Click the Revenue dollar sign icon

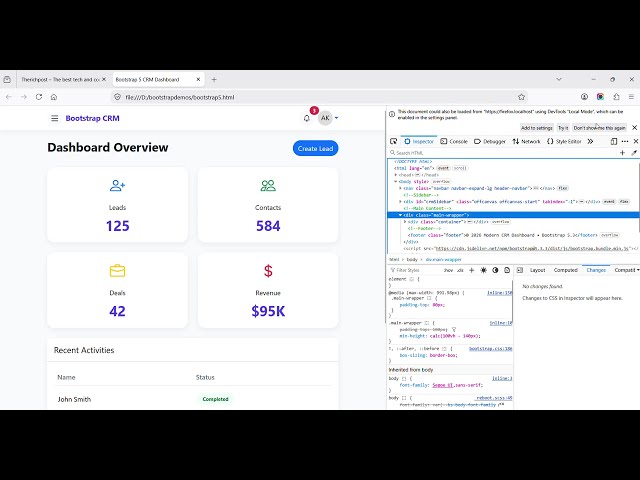tap(268, 271)
